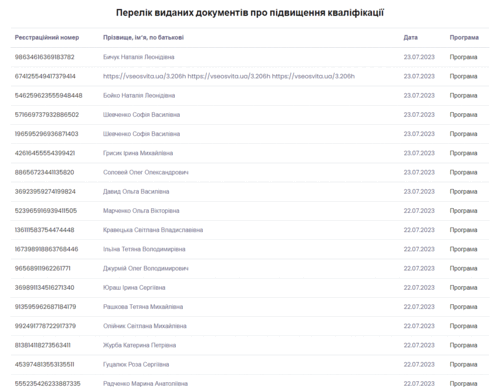This screenshot has width=500, height=391.
Task: Open Програма link for Гуцалюк Роза Сергіївна
Action: pyautogui.click(x=463, y=365)
